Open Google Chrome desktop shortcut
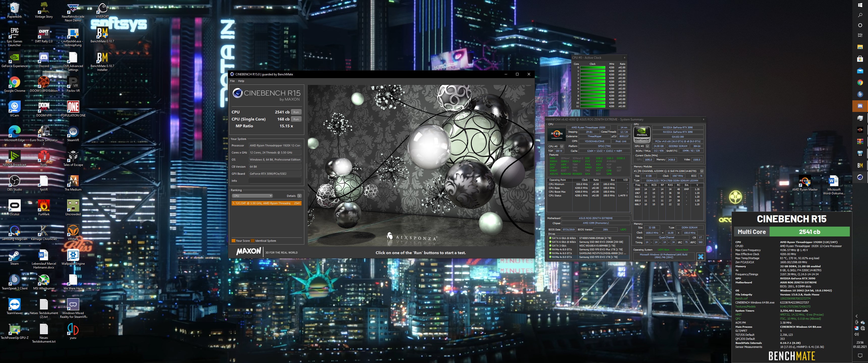Viewport: 868px width, 363px height. click(x=14, y=84)
